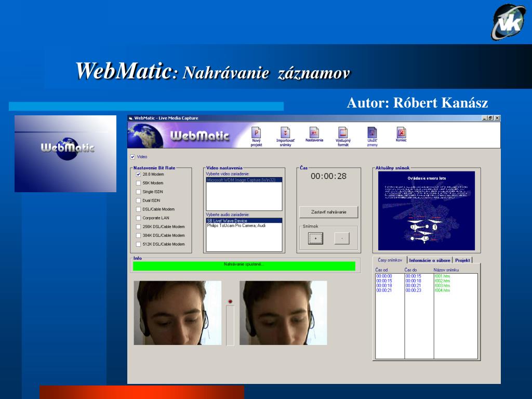Click the Výstupný formát icon

(x=343, y=137)
